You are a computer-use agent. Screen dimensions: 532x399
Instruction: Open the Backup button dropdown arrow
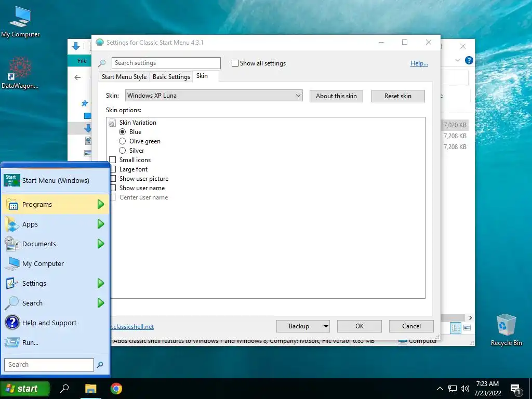click(326, 326)
